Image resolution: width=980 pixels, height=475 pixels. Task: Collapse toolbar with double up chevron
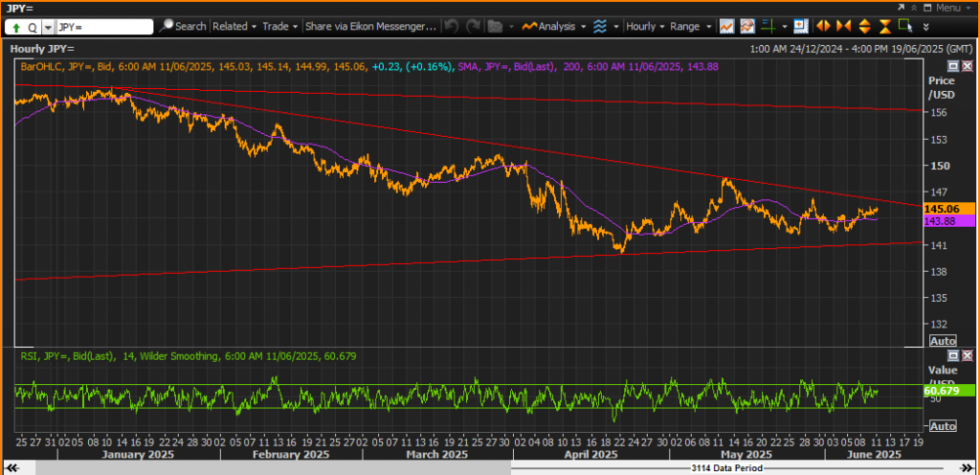pyautogui.click(x=914, y=8)
